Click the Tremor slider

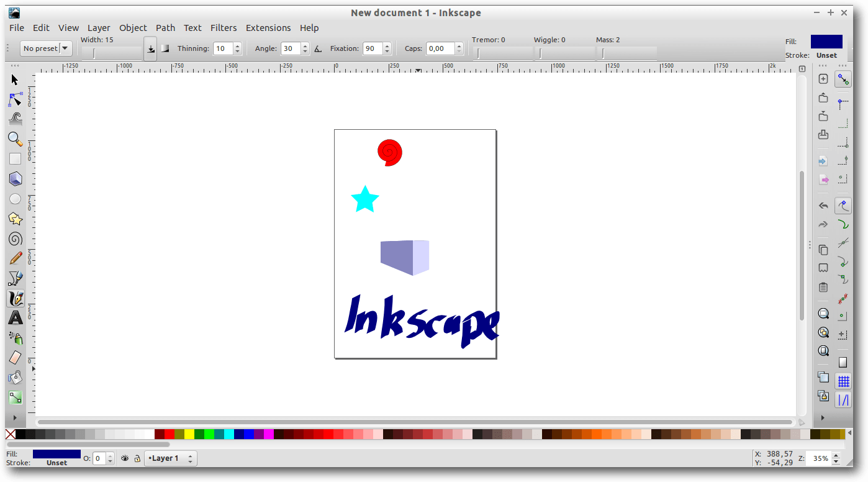pos(502,53)
